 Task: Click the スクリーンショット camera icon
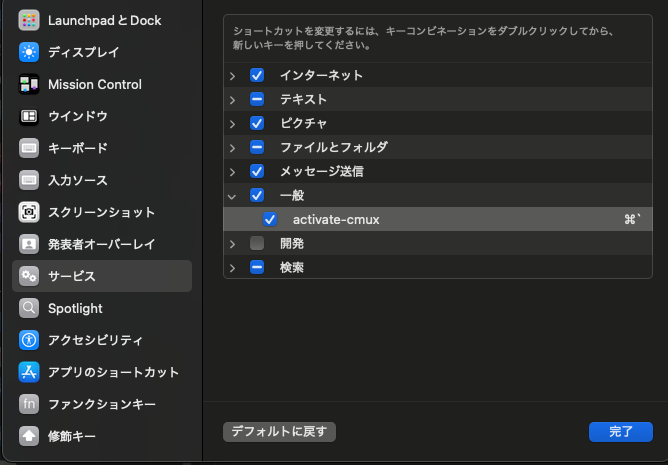[29, 212]
